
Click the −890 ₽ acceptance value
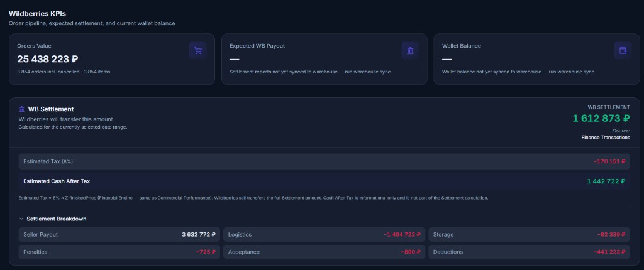coord(411,252)
